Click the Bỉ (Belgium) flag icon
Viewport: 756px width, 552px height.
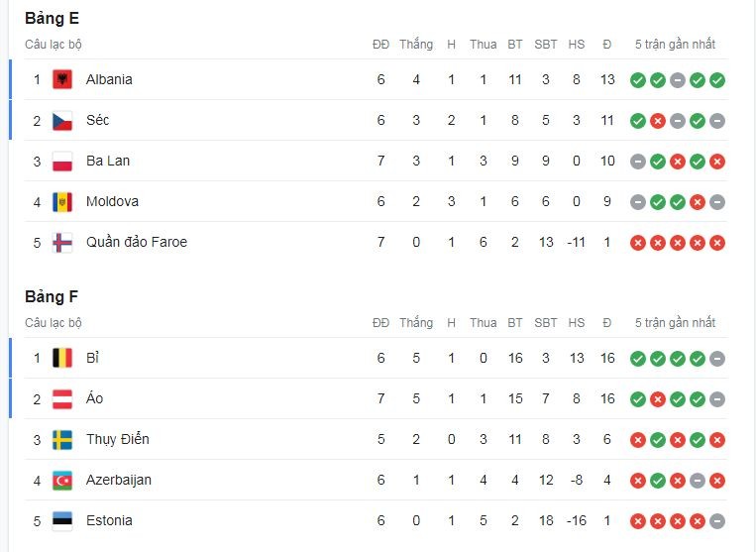click(62, 359)
